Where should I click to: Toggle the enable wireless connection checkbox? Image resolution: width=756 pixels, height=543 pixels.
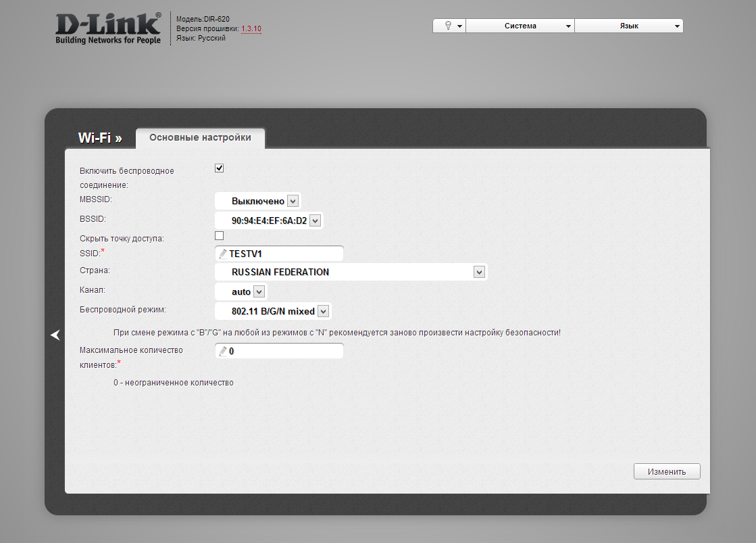[220, 168]
